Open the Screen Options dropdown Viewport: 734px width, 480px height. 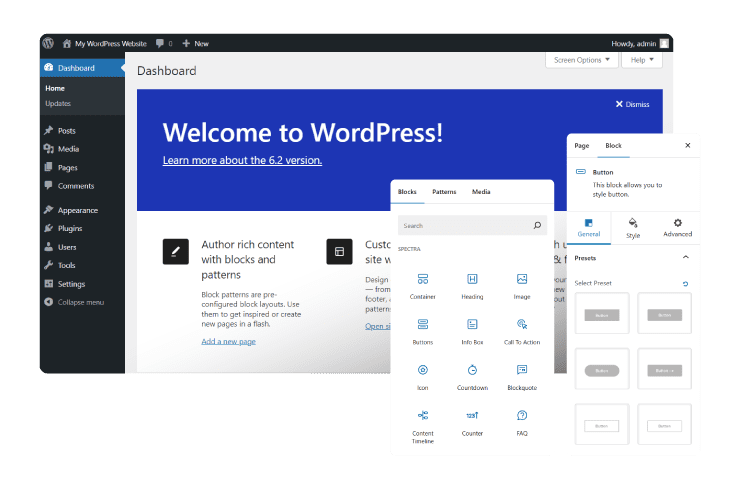pyautogui.click(x=581, y=60)
